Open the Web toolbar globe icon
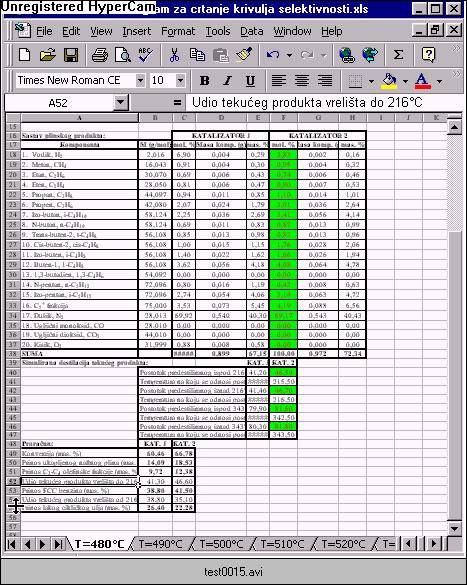The height and width of the screenshot is (585, 467). coord(370,55)
